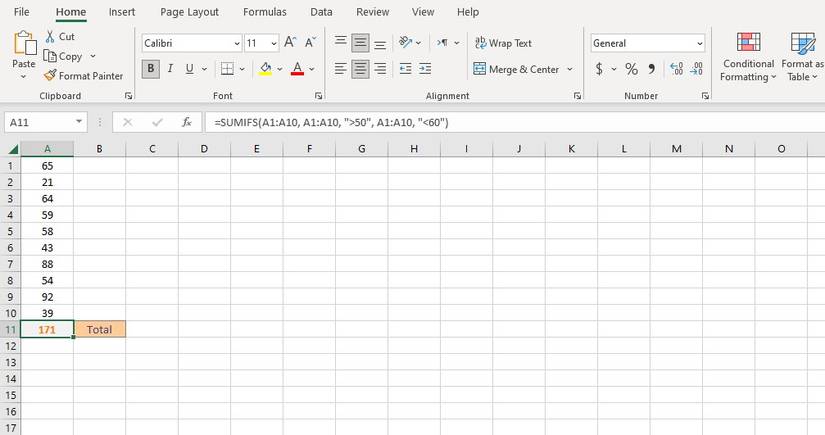Cancel formula entry with X icon
825x435 pixels.
127,122
